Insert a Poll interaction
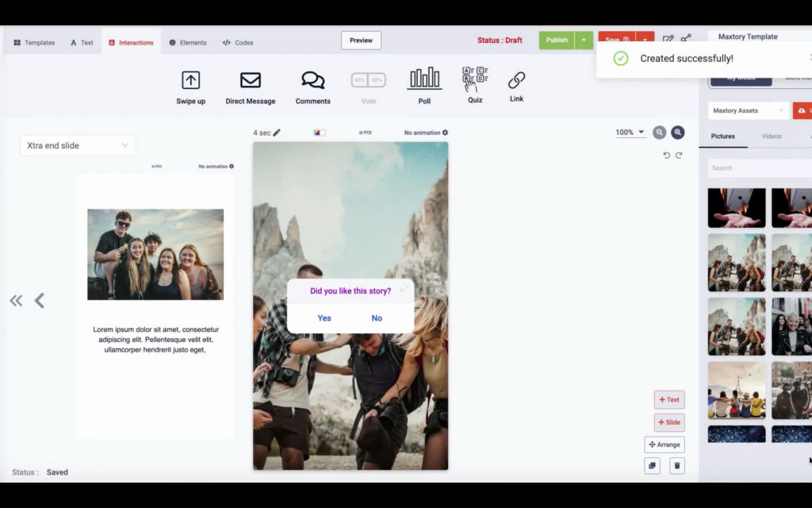The height and width of the screenshot is (508, 812). coord(424,86)
